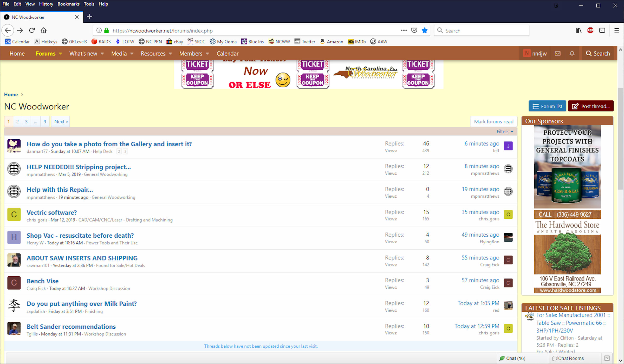This screenshot has height=364, width=624.
Task: Open 'Belt Sander recommendations' thread
Action: coord(71,326)
